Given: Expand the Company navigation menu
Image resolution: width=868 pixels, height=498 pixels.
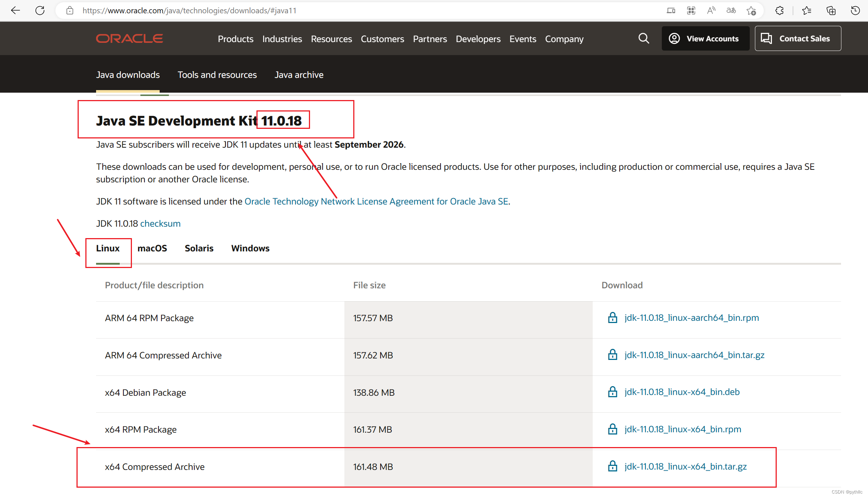Looking at the screenshot, I should pos(564,39).
